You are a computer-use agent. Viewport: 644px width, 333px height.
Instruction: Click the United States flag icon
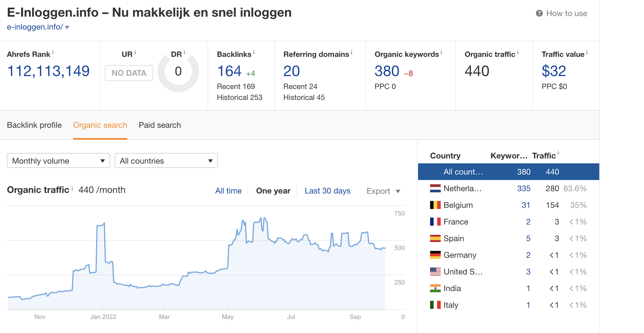(435, 272)
